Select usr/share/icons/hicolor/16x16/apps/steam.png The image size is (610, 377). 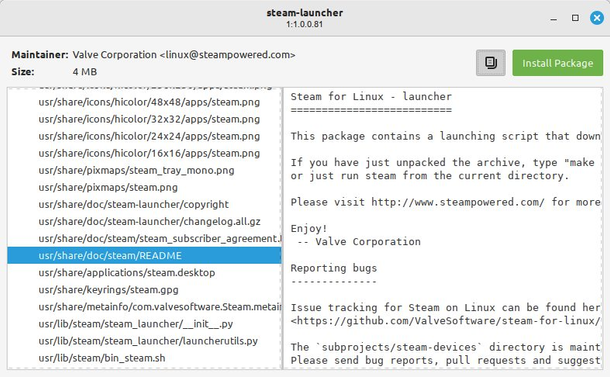pos(144,153)
